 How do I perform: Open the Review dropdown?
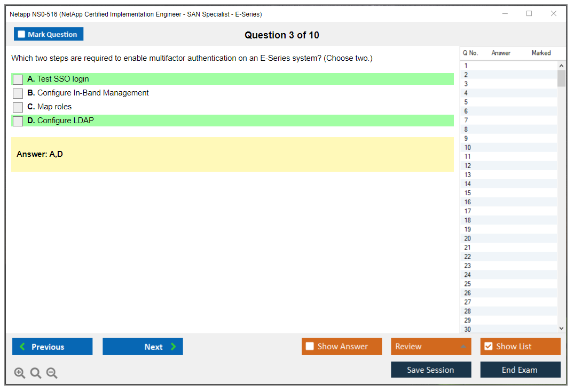tap(430, 347)
